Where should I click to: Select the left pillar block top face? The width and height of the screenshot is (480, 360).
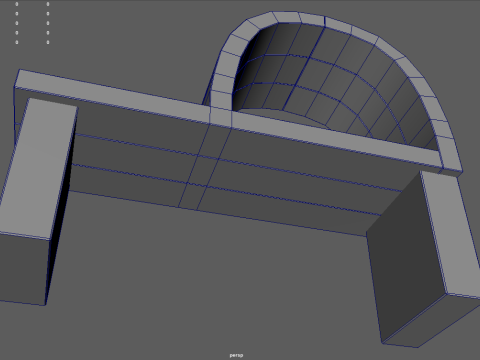(38, 168)
